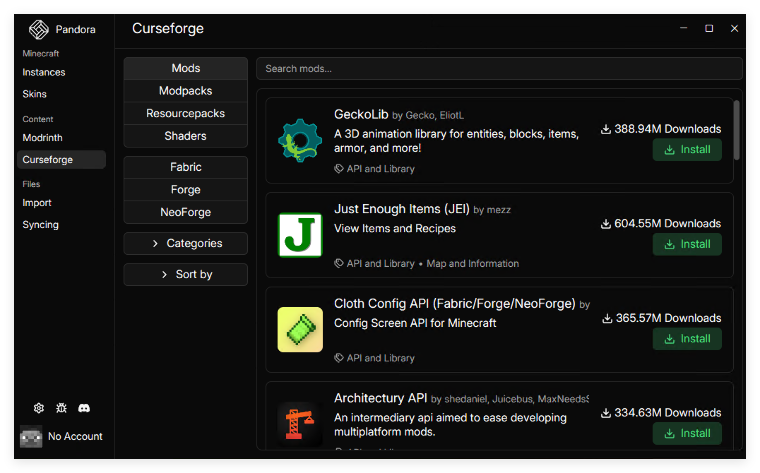This screenshot has width=760, height=473.
Task: Click the tag icon under Cloth Config API
Action: (339, 358)
